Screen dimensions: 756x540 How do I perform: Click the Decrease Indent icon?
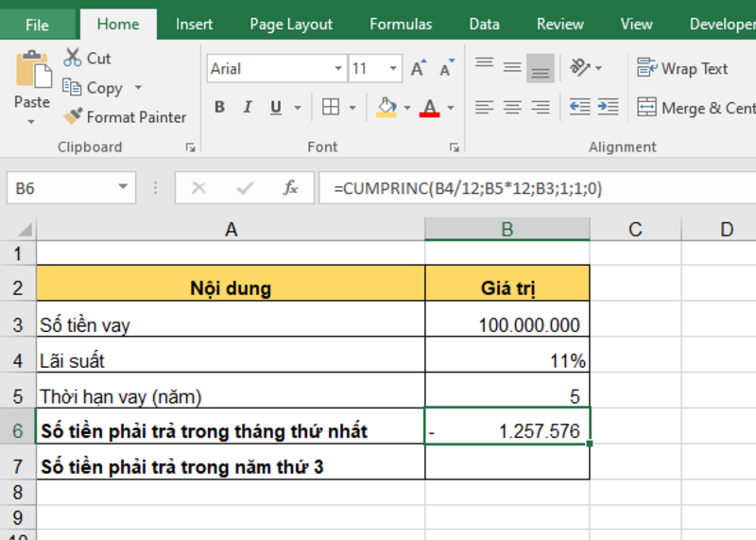(x=579, y=108)
